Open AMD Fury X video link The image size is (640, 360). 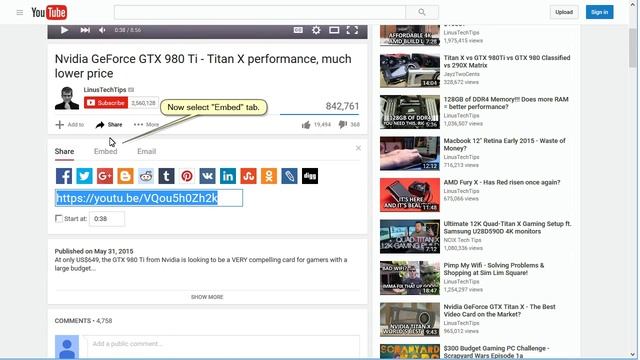tap(502, 182)
